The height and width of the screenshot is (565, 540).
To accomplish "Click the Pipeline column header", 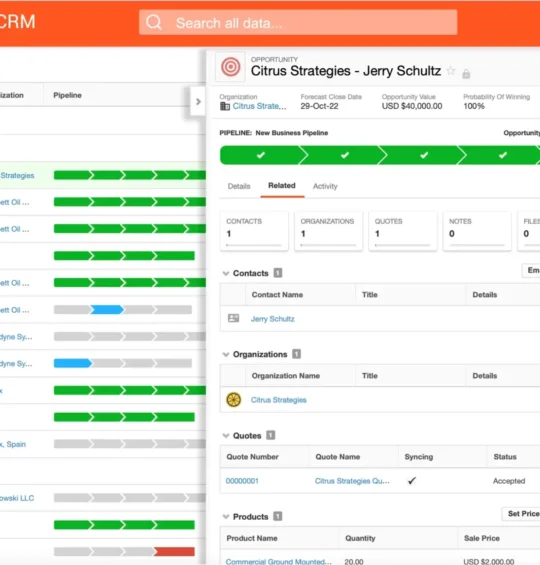I will tap(67, 95).
